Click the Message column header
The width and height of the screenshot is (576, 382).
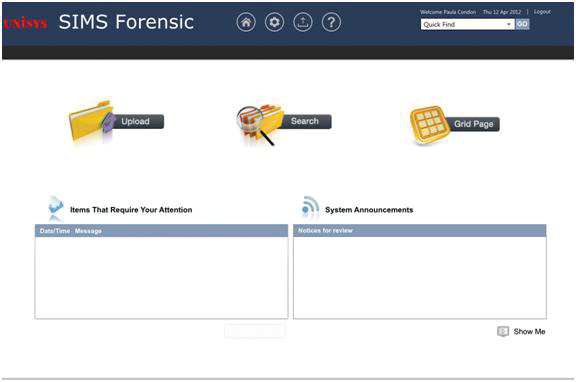click(88, 231)
